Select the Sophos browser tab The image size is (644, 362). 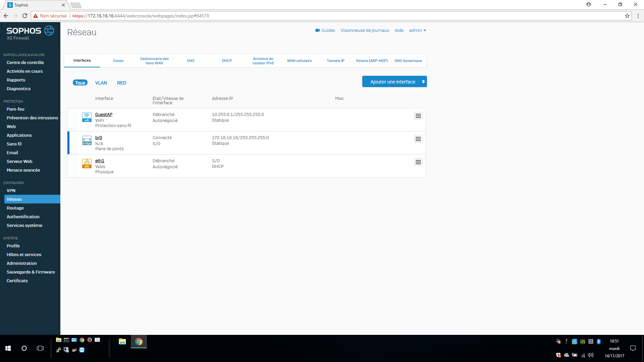(x=35, y=5)
